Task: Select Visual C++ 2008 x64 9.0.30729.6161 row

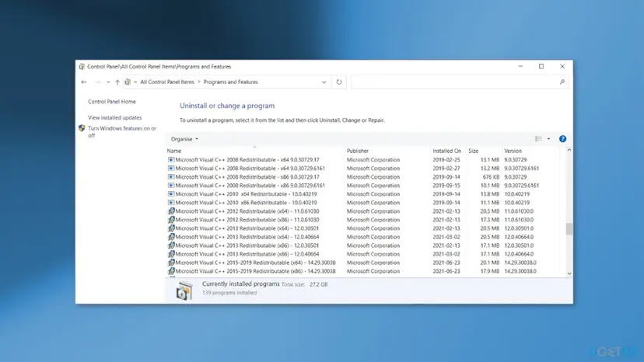Action: tap(362, 169)
